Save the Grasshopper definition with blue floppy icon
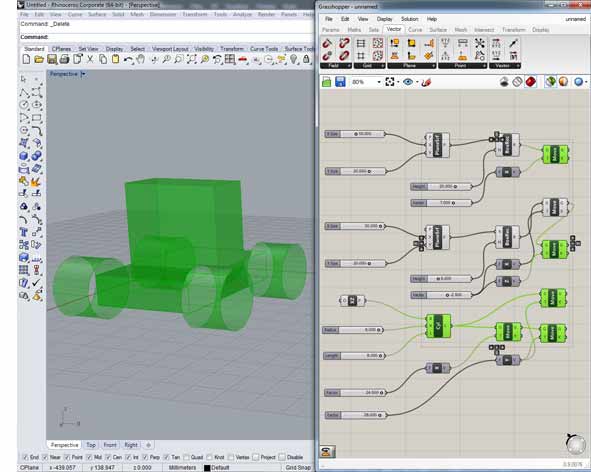This screenshot has width=591, height=472. [x=340, y=82]
